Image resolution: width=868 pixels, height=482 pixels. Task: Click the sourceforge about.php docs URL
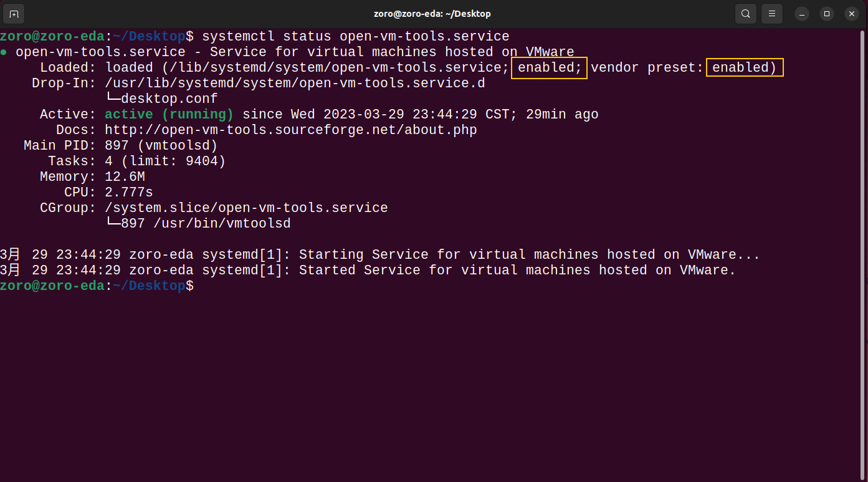pyautogui.click(x=291, y=130)
